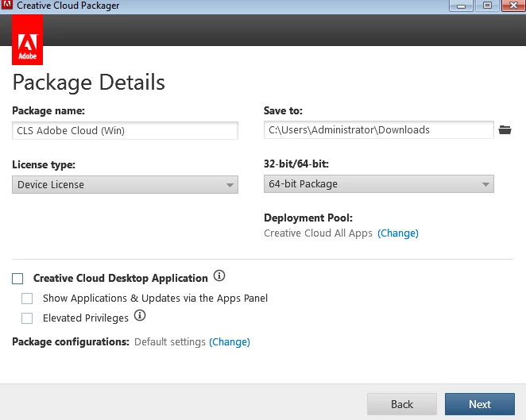Click Change link for Package configurations
The height and width of the screenshot is (420, 526).
[230, 342]
